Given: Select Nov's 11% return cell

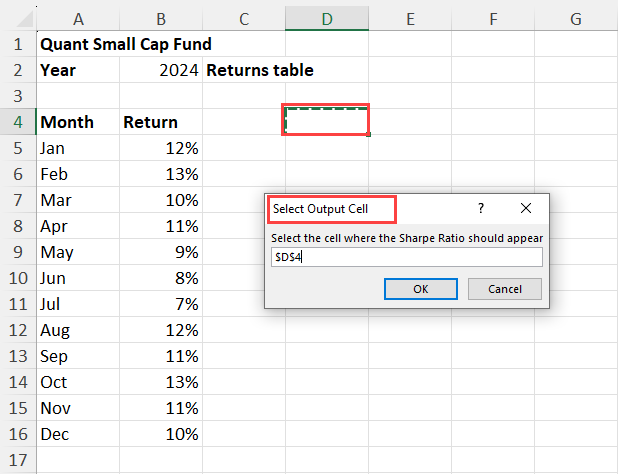Looking at the screenshot, I should [161, 408].
